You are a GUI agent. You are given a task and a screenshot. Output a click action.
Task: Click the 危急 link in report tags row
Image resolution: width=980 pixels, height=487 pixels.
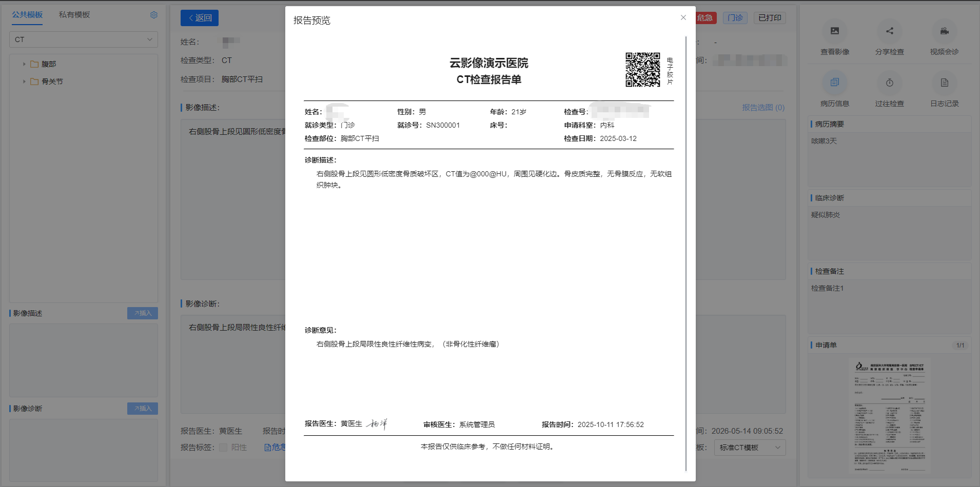point(276,448)
